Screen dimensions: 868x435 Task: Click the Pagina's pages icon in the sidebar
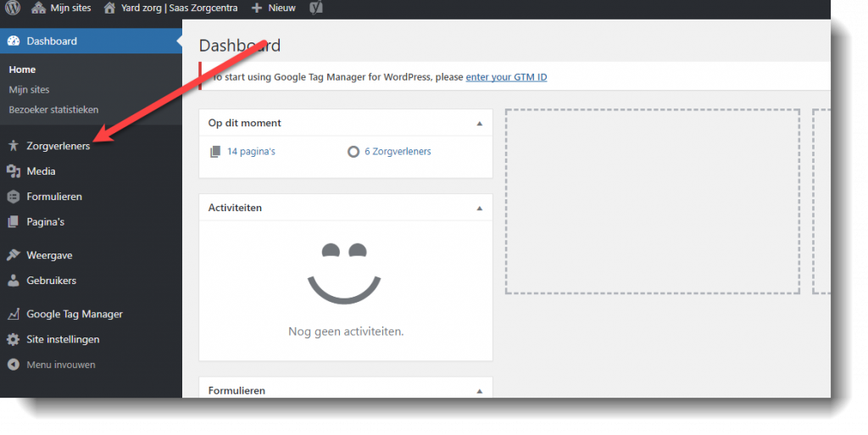tap(14, 222)
